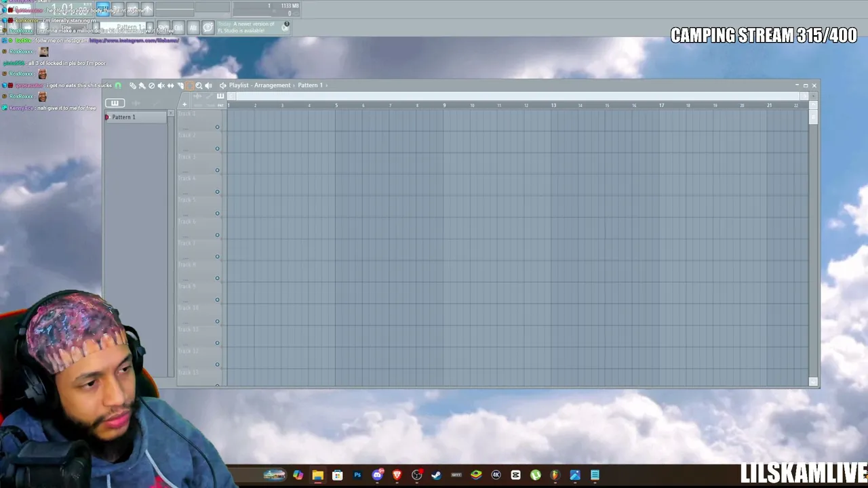Open Discord from the taskbar
The image size is (868, 488).
(x=377, y=475)
